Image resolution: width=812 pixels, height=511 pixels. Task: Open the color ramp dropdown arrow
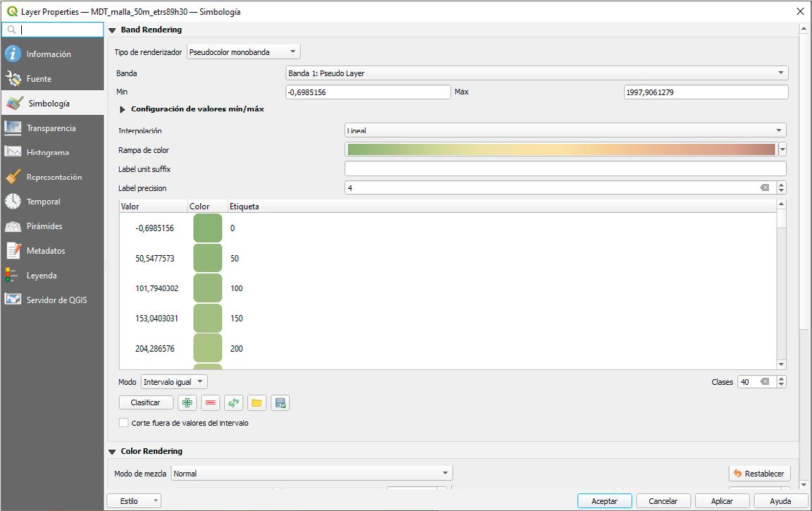(782, 149)
